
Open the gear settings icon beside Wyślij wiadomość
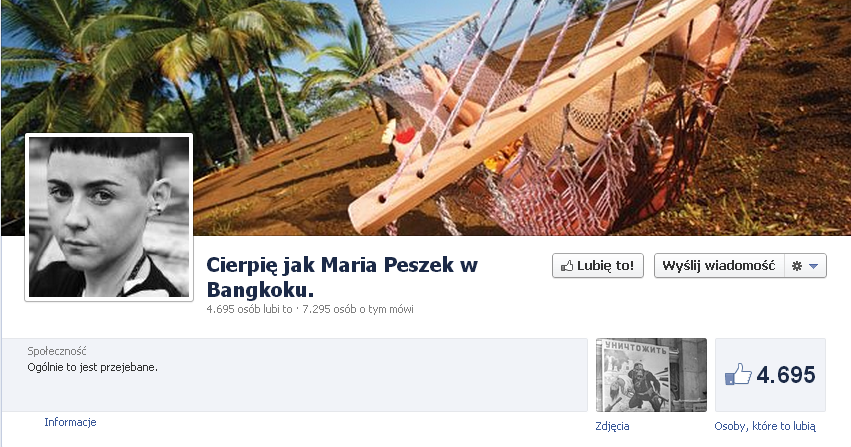797,266
